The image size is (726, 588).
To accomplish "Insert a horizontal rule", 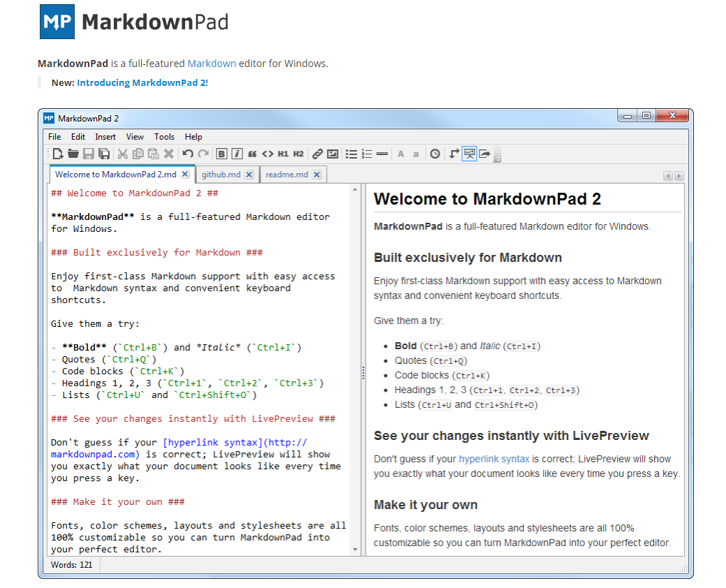I will pos(382,154).
